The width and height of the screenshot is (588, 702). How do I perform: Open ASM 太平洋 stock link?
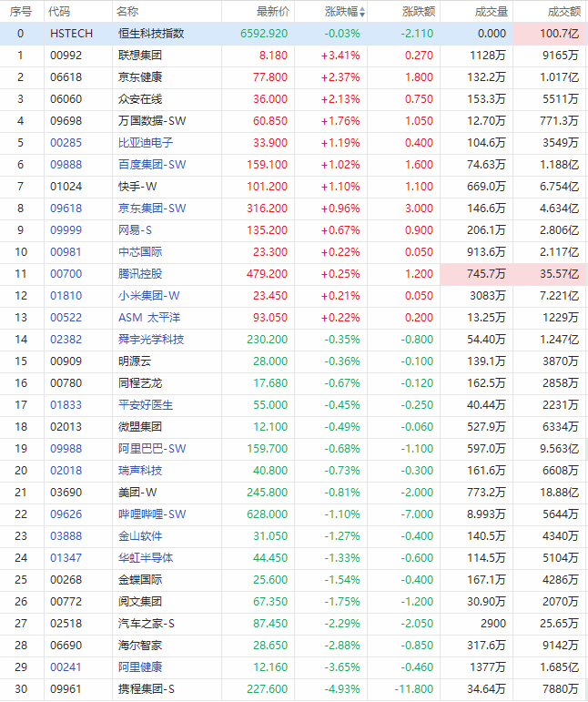(149, 318)
